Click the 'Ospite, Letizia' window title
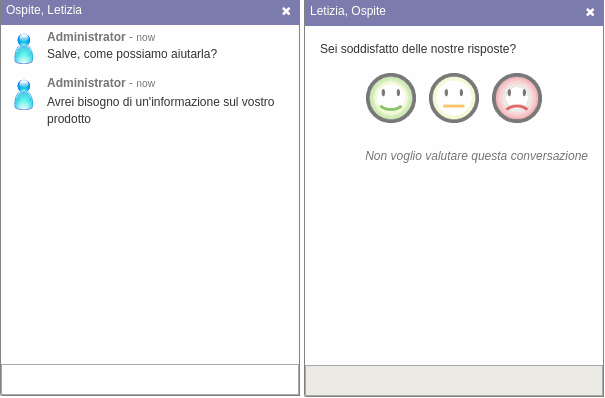This screenshot has height=398, width=605. coord(44,10)
